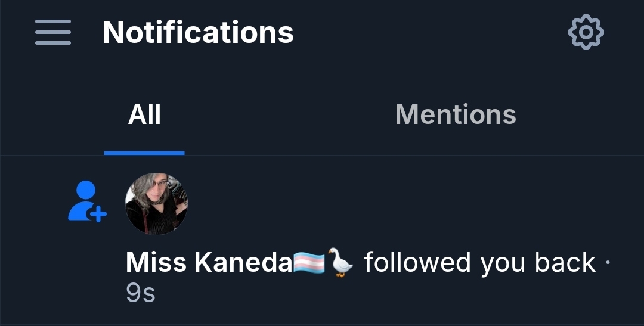
Task: Click the blue indicator under All tab
Action: pos(144,153)
